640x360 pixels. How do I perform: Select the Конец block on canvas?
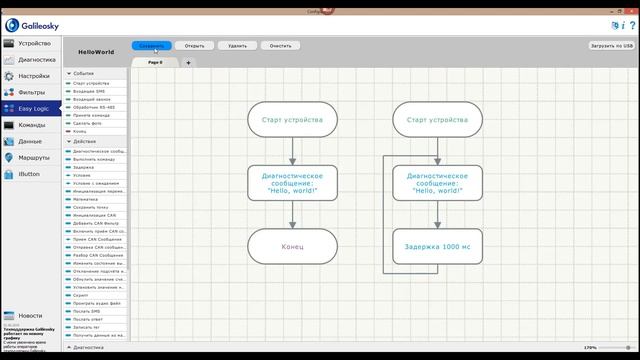[292, 247]
